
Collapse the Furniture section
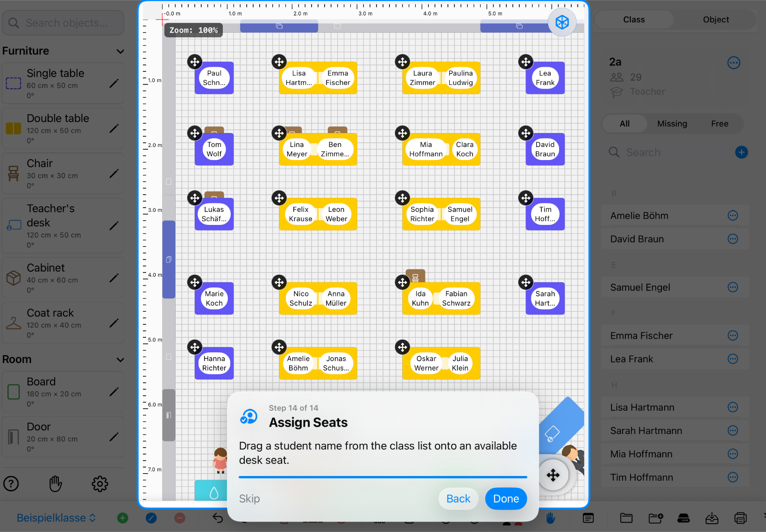(121, 51)
